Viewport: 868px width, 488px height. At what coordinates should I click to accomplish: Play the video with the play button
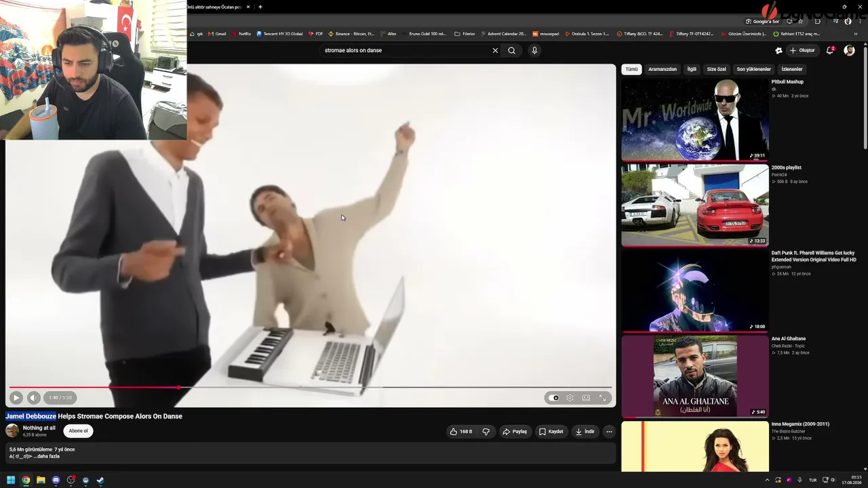click(16, 398)
